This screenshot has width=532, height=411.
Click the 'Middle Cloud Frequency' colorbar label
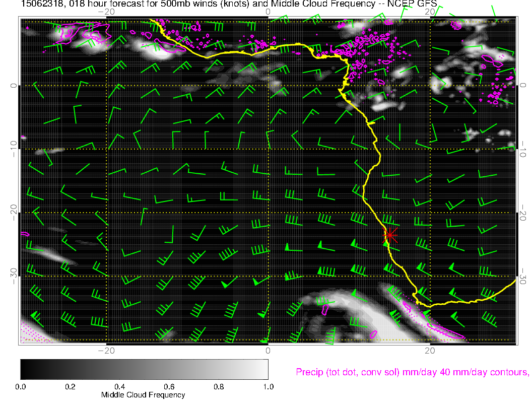[143, 395]
